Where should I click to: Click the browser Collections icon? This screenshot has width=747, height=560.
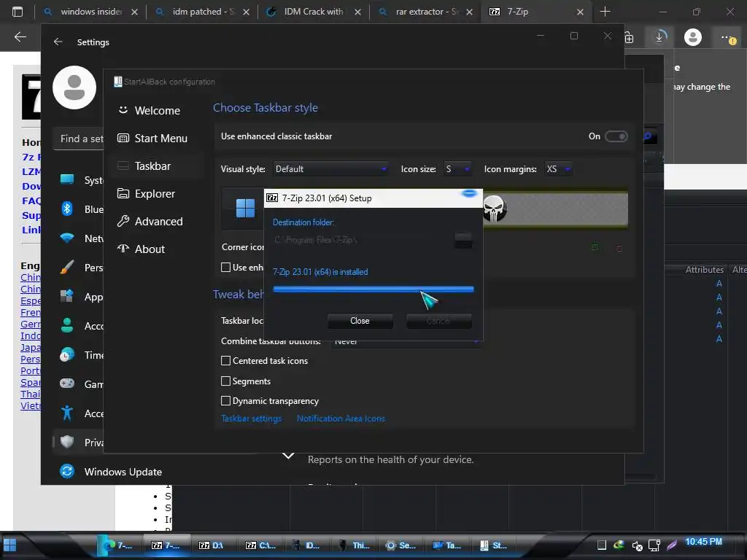pyautogui.click(x=630, y=37)
